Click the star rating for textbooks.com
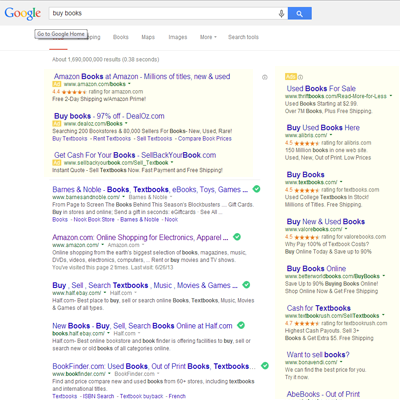 [x=307, y=190]
